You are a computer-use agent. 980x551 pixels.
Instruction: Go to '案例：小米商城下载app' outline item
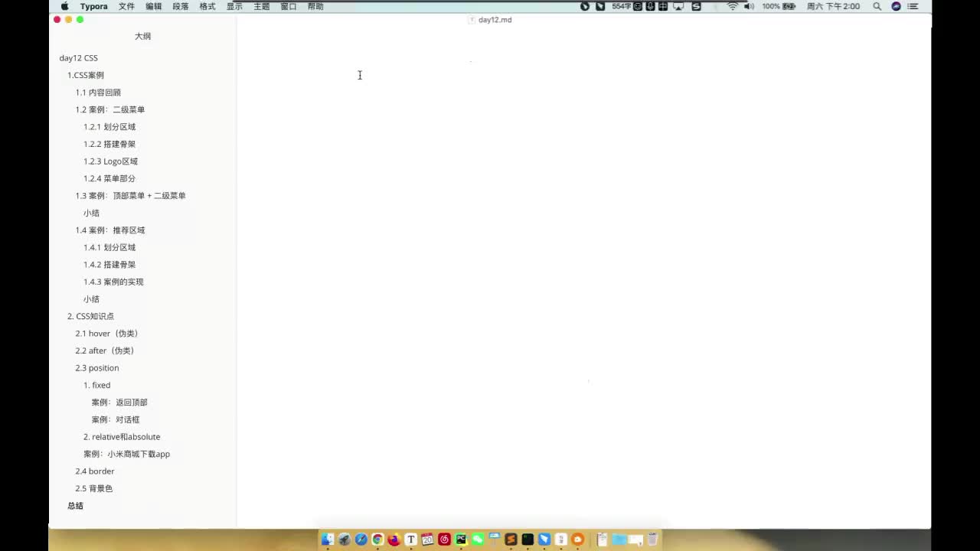coord(127,454)
